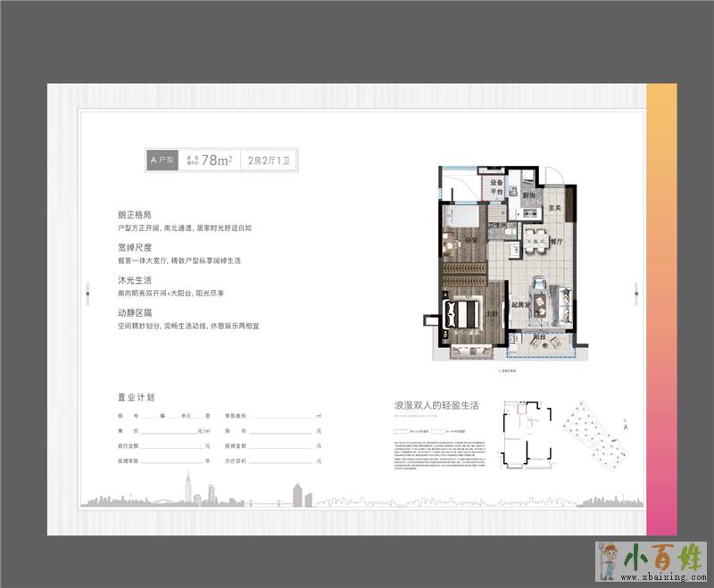This screenshot has height=588, width=714.
Task: Click the 动静区隔 heading
Action: click(x=134, y=313)
